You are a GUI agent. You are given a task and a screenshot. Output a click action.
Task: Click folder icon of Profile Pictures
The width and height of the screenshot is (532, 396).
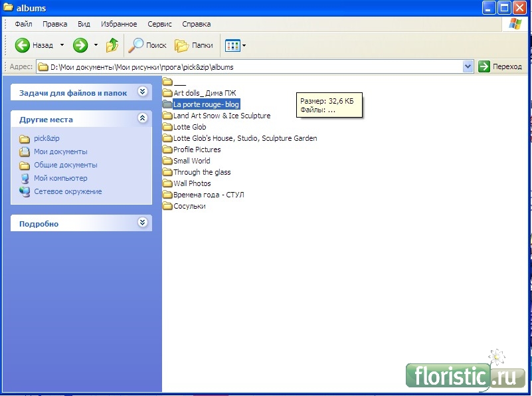click(x=167, y=149)
